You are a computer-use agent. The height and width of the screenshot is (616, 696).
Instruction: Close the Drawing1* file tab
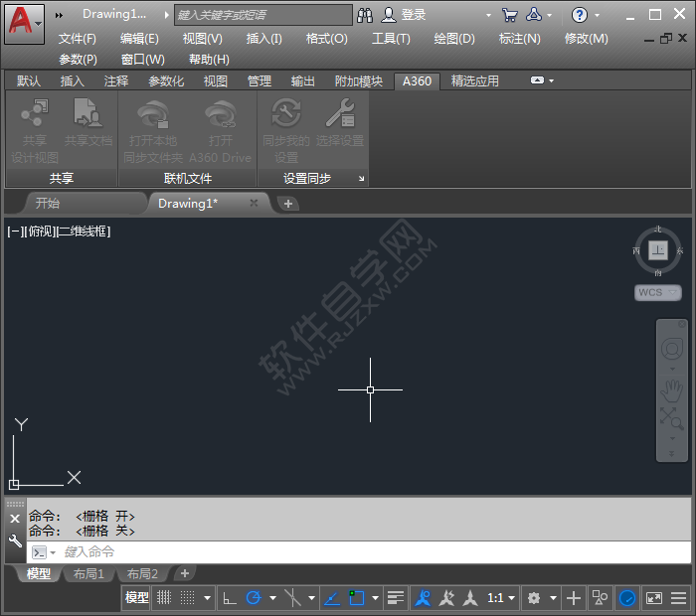pyautogui.click(x=254, y=203)
